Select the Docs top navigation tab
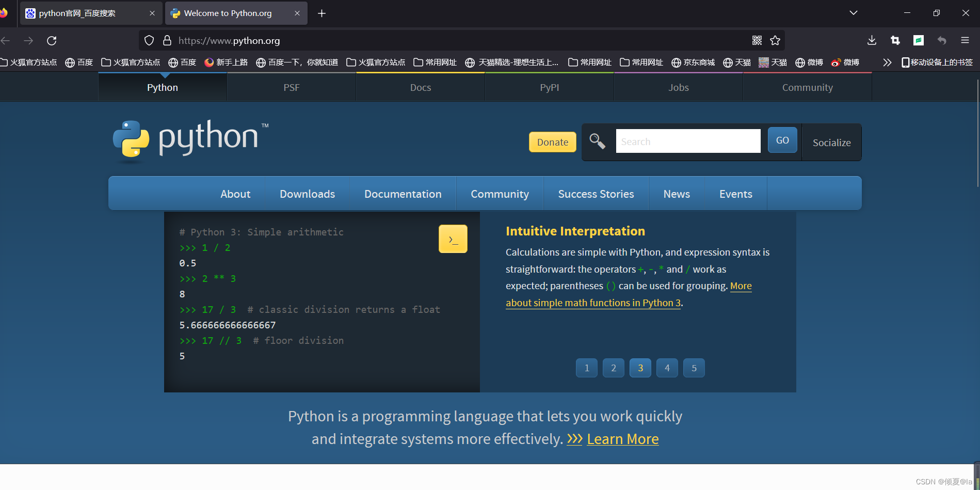Screen dimensions: 980x490 [x=421, y=87]
